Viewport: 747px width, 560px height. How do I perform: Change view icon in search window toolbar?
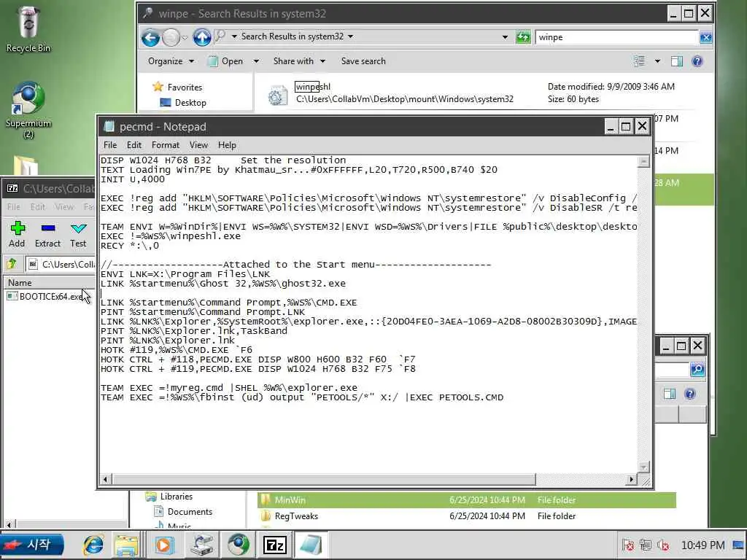pyautogui.click(x=639, y=61)
